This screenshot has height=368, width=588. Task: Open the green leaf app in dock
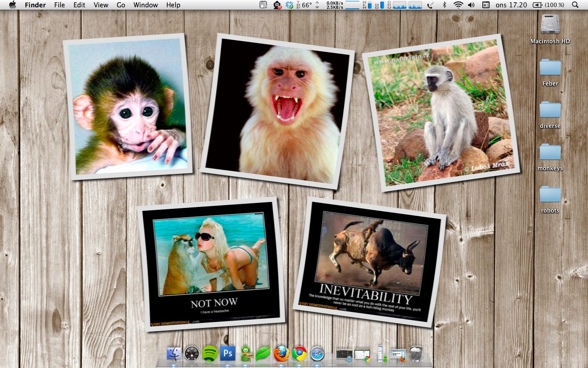pos(263,354)
